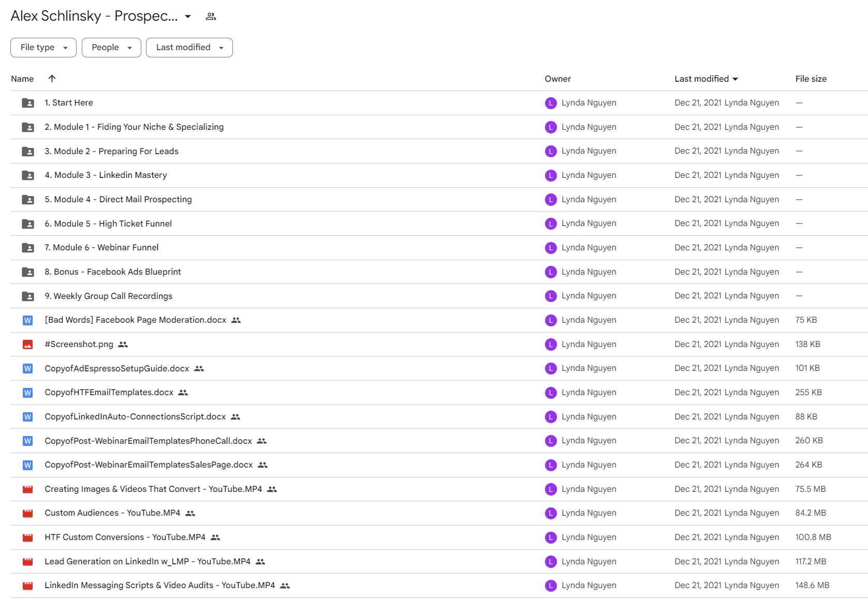Select the CopyofAdEspressoSetupGuide.docx file name

pyautogui.click(x=117, y=369)
